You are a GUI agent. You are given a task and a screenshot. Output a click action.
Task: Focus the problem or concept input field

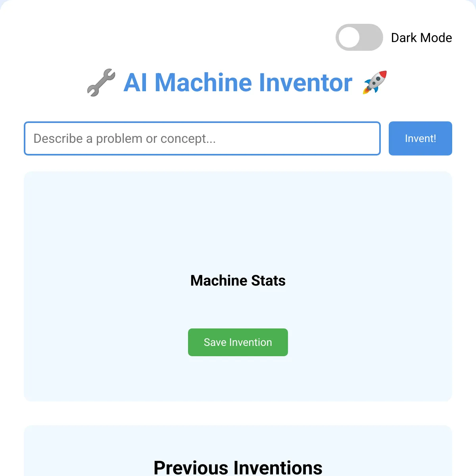202,138
